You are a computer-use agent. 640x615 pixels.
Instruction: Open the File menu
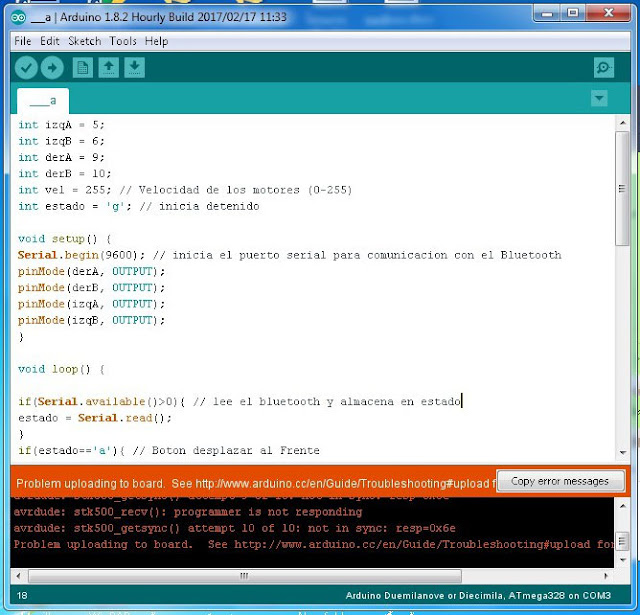point(22,41)
